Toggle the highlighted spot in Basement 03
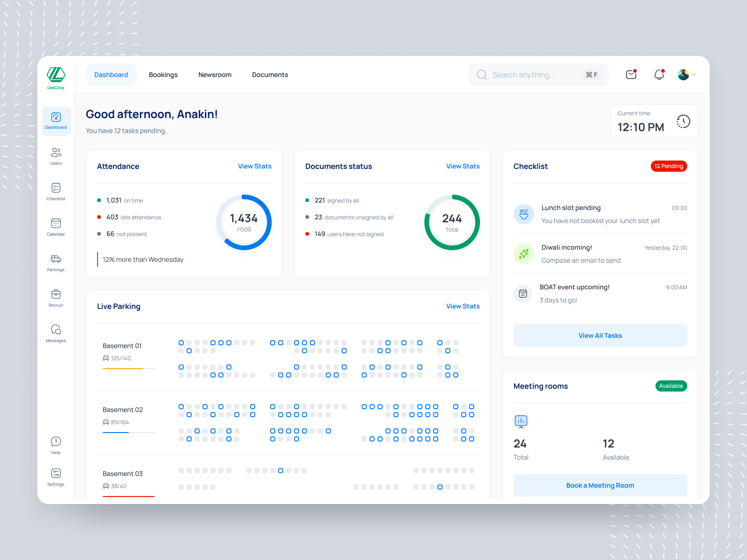Image resolution: width=747 pixels, height=560 pixels. pos(280,470)
